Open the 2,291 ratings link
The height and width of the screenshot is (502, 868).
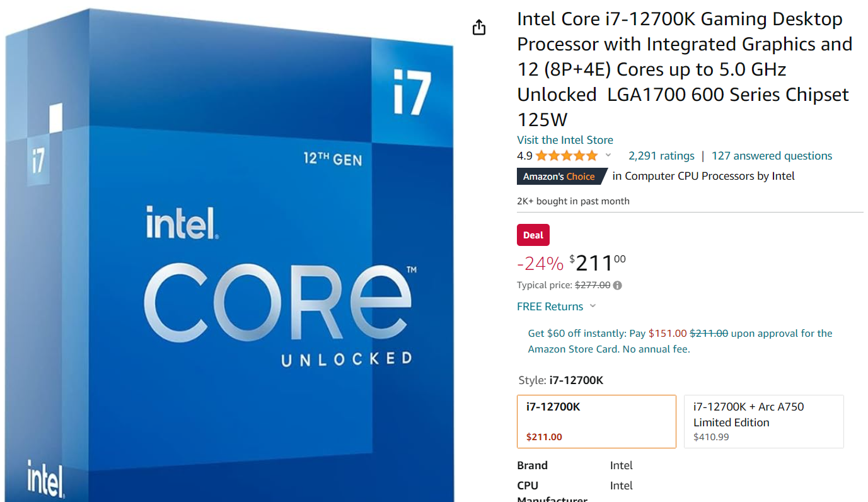pos(661,156)
